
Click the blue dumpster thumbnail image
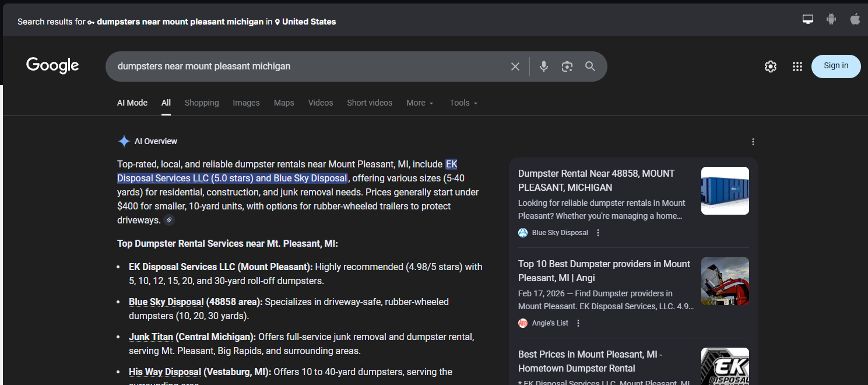(x=725, y=191)
